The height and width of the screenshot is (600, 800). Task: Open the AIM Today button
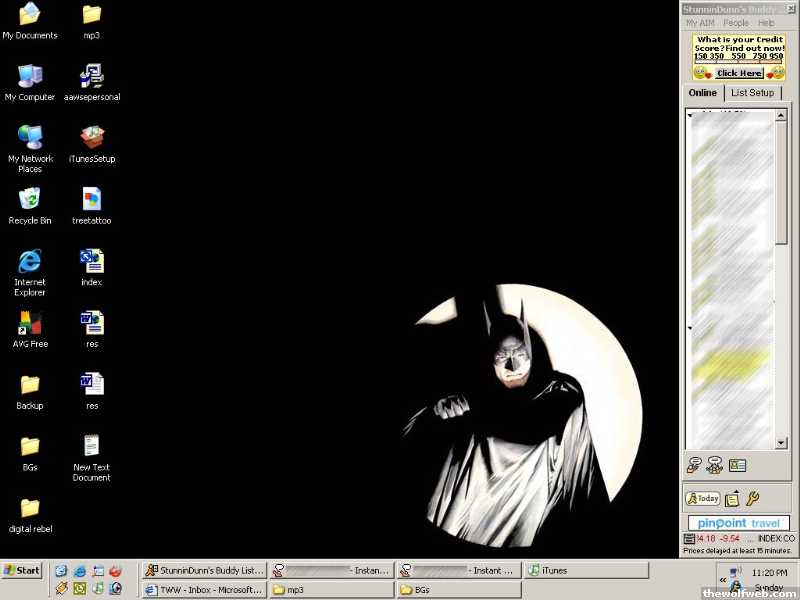703,498
